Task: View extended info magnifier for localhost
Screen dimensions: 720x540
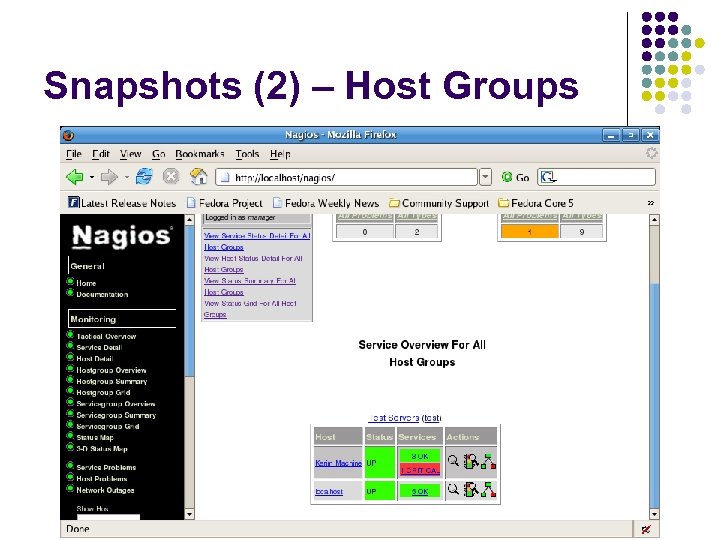Action: pos(453,489)
